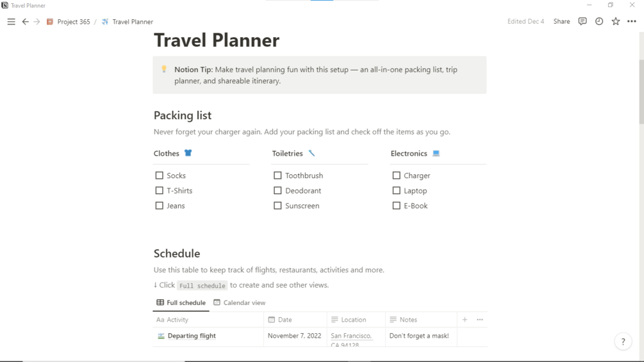
Task: Tick the Toothbrush checkbox
Action: tap(277, 176)
